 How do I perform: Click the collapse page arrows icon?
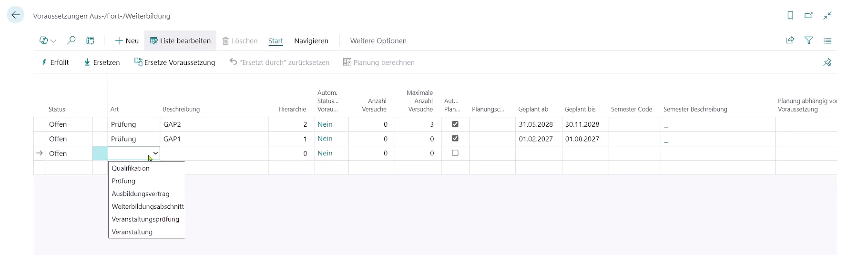[827, 16]
